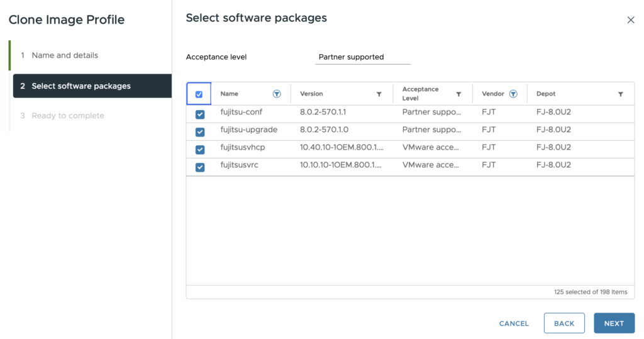Open the Acceptance Level column filter icon
644x339 pixels.
pos(458,94)
